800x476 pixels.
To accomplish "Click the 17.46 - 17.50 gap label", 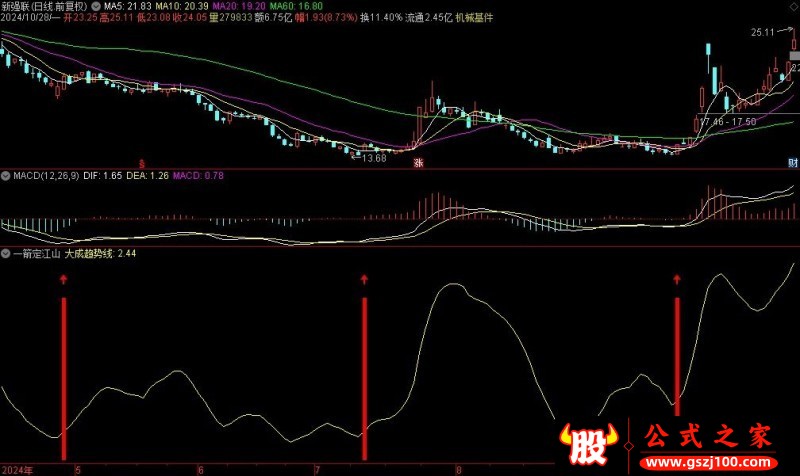I will [x=728, y=122].
